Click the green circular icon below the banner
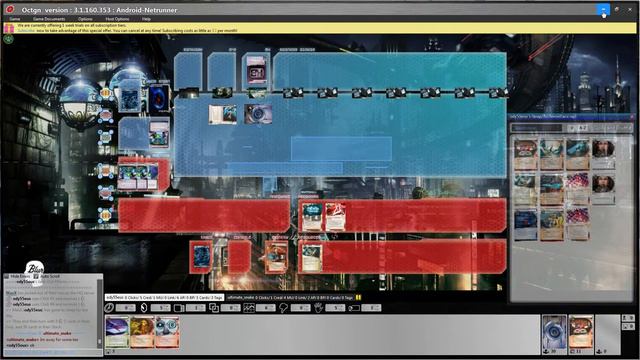This screenshot has height=360, width=640. click(x=9, y=39)
